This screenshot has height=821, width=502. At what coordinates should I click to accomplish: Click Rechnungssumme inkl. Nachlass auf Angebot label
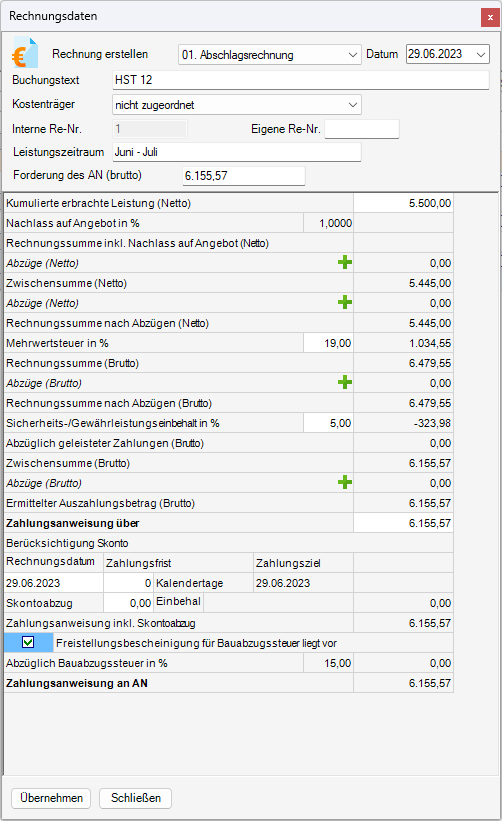[x=137, y=243]
